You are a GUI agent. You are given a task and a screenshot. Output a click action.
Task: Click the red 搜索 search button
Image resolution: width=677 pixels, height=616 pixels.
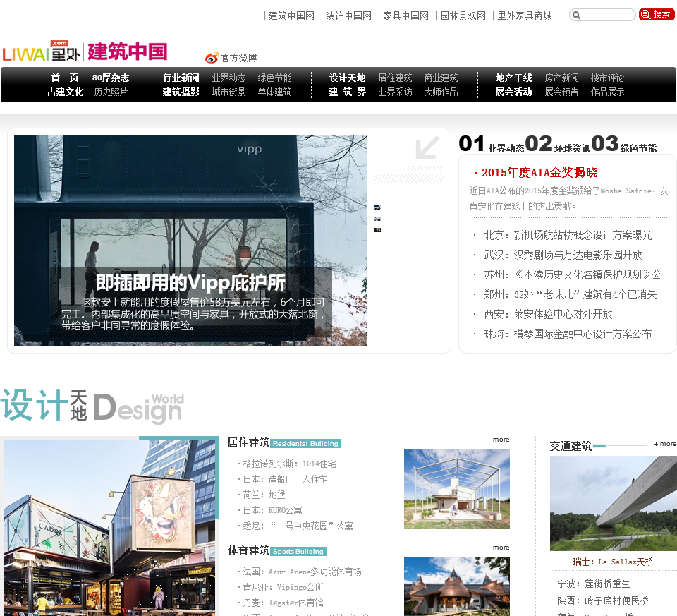[657, 14]
